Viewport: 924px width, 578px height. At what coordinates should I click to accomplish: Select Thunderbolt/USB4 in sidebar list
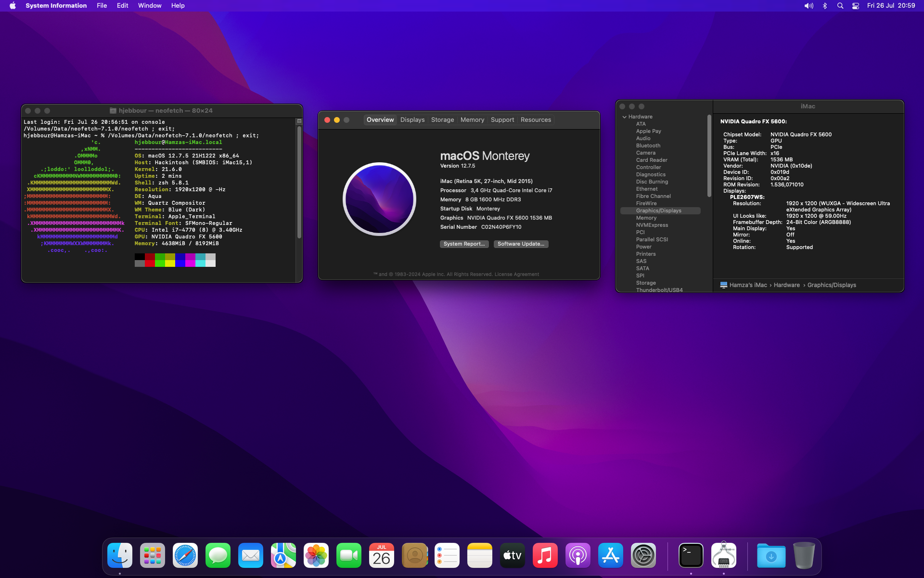659,290
